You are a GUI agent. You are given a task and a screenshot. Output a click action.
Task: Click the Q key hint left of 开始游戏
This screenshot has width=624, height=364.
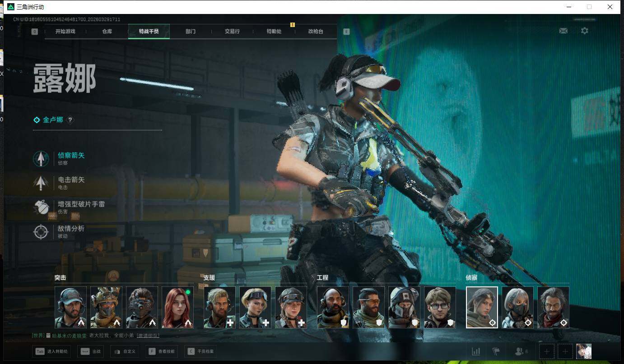[35, 32]
